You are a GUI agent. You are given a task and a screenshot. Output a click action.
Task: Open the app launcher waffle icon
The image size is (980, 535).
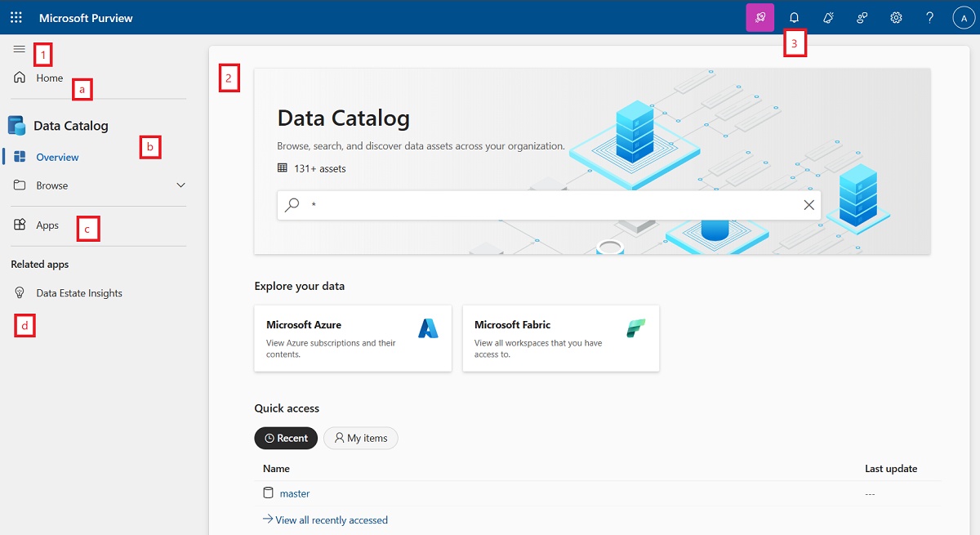(16, 17)
